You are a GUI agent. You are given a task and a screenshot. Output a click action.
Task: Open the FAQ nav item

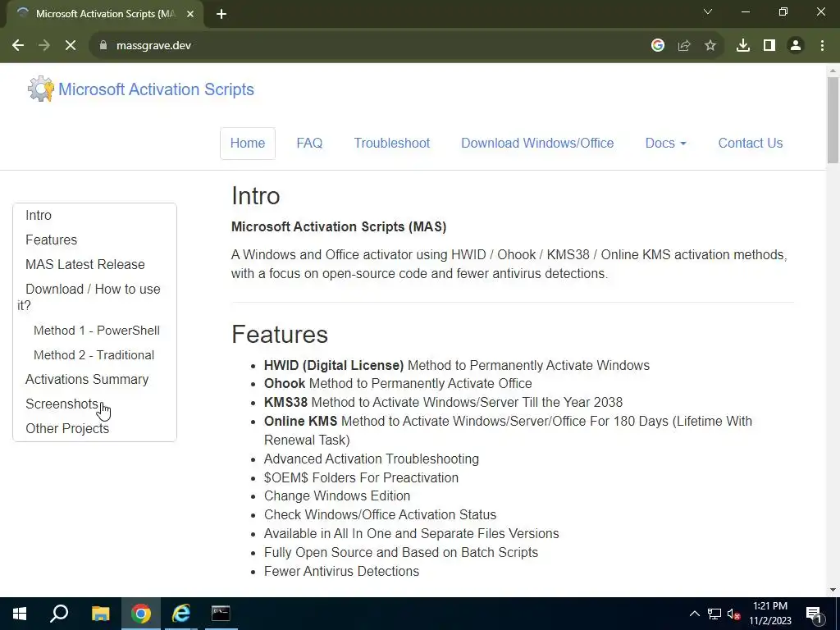309,143
